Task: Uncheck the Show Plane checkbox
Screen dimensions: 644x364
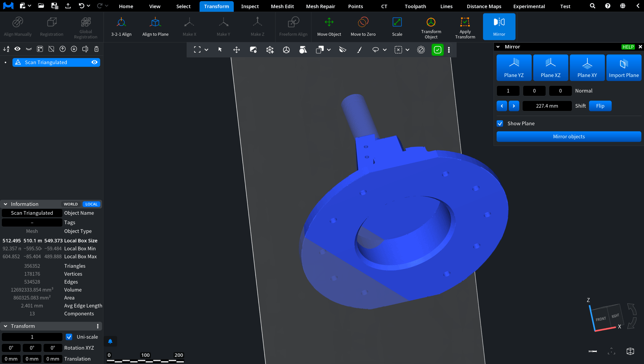Action: point(500,123)
